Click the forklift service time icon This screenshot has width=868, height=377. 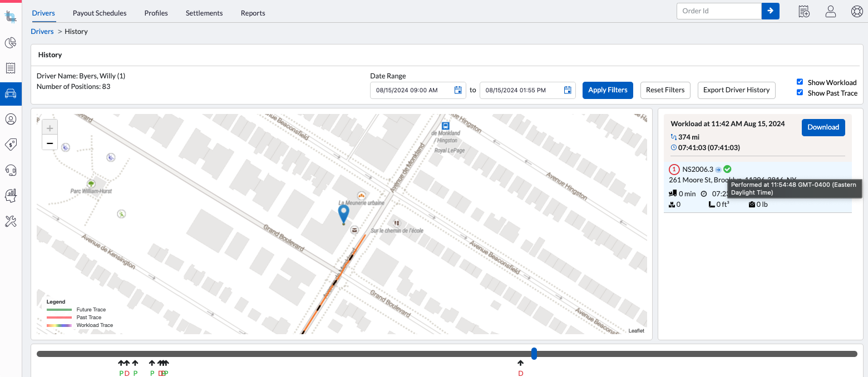click(x=673, y=194)
